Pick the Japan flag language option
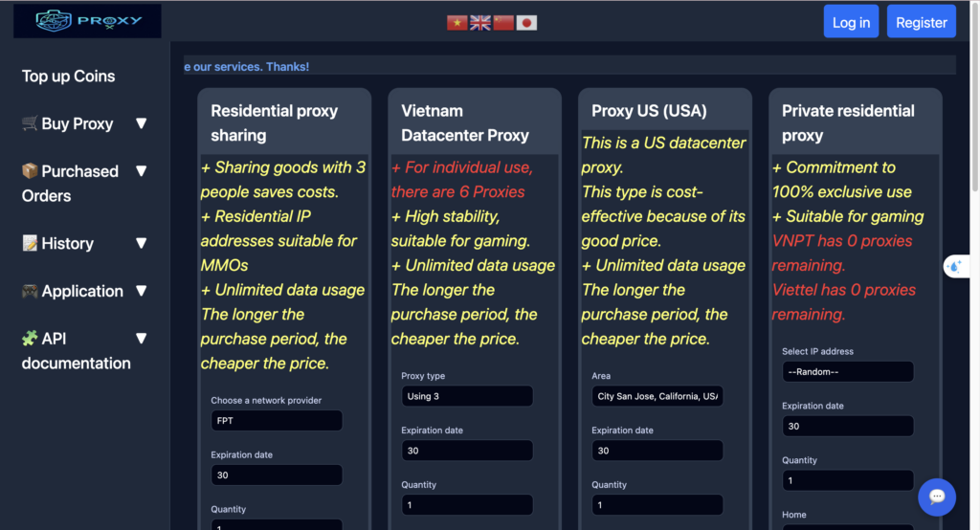 pyautogui.click(x=526, y=23)
